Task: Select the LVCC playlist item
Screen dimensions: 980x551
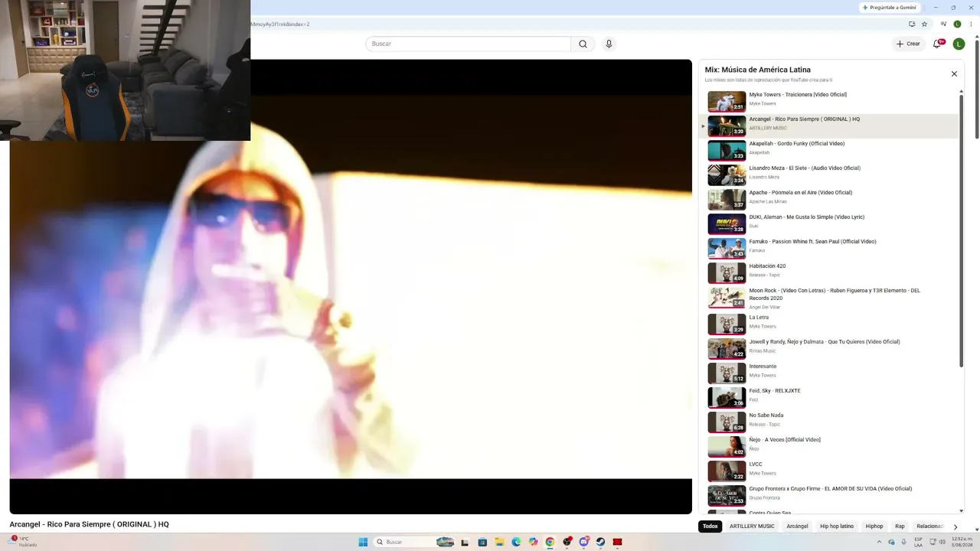Action: (x=829, y=471)
